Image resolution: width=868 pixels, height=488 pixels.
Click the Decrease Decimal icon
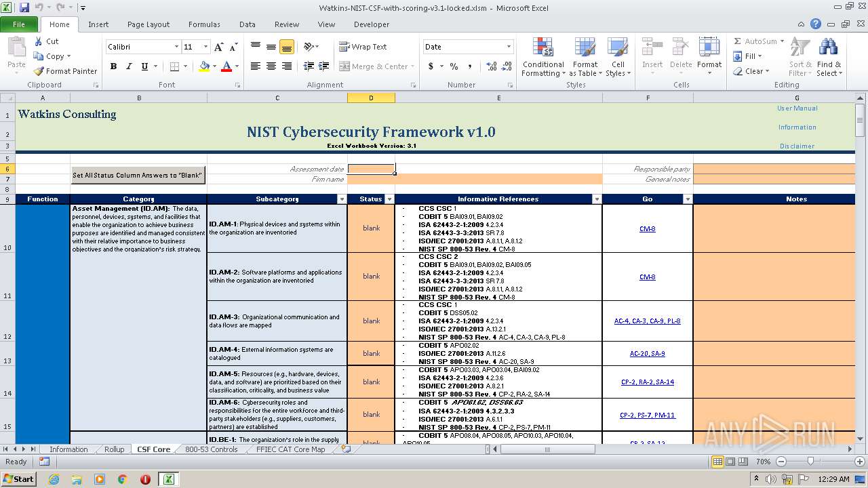[508, 66]
